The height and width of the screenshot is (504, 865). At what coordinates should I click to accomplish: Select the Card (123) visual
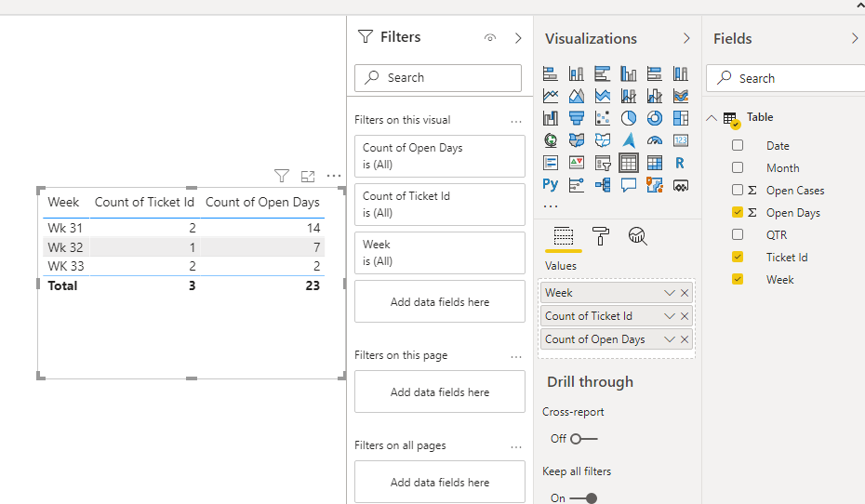[x=680, y=140]
